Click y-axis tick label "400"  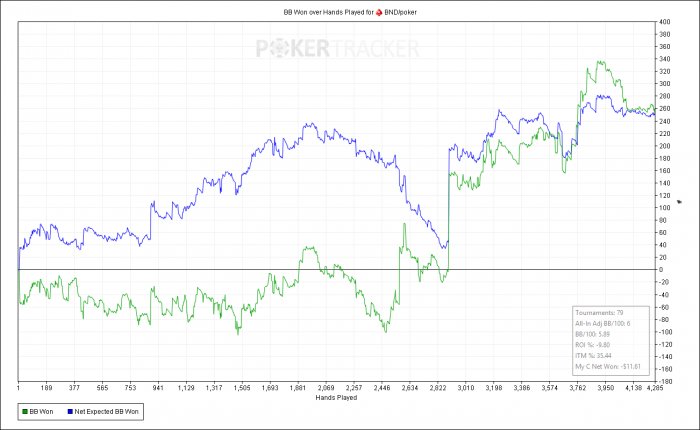(x=665, y=22)
